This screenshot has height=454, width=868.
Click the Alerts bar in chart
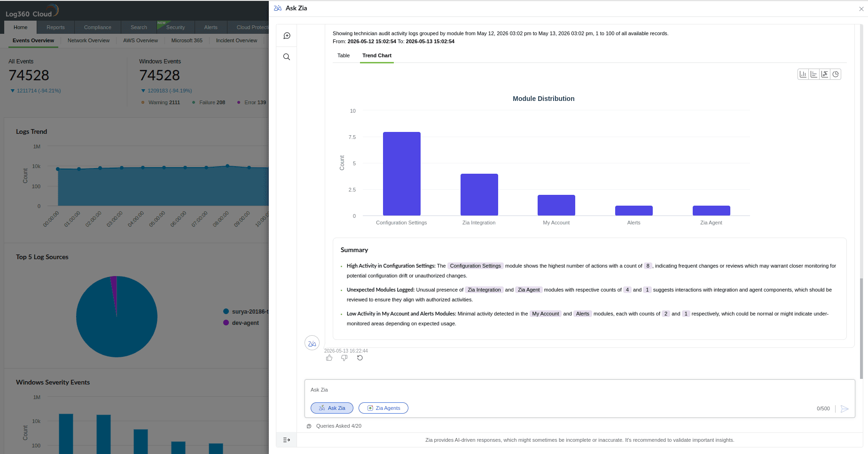[634, 211]
